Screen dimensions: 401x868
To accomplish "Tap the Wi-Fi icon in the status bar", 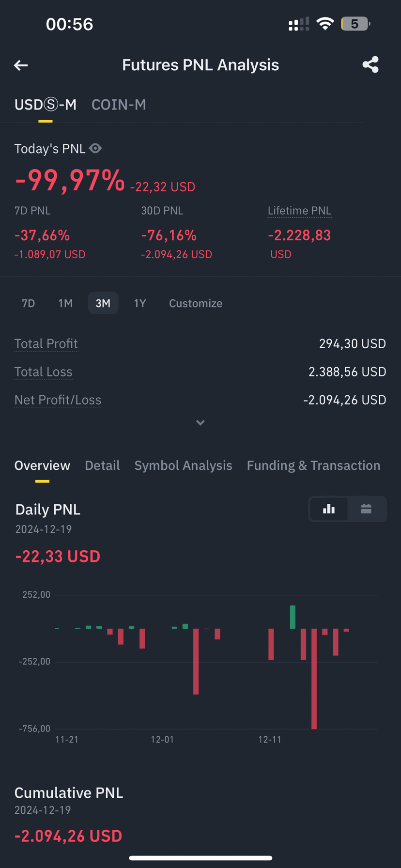I will (325, 24).
